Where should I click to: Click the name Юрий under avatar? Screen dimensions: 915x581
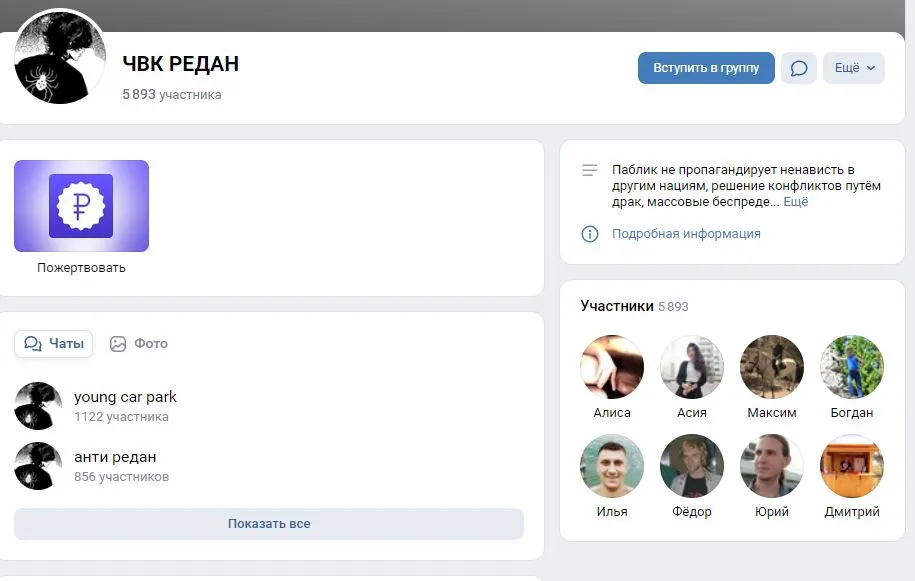[x=772, y=512]
